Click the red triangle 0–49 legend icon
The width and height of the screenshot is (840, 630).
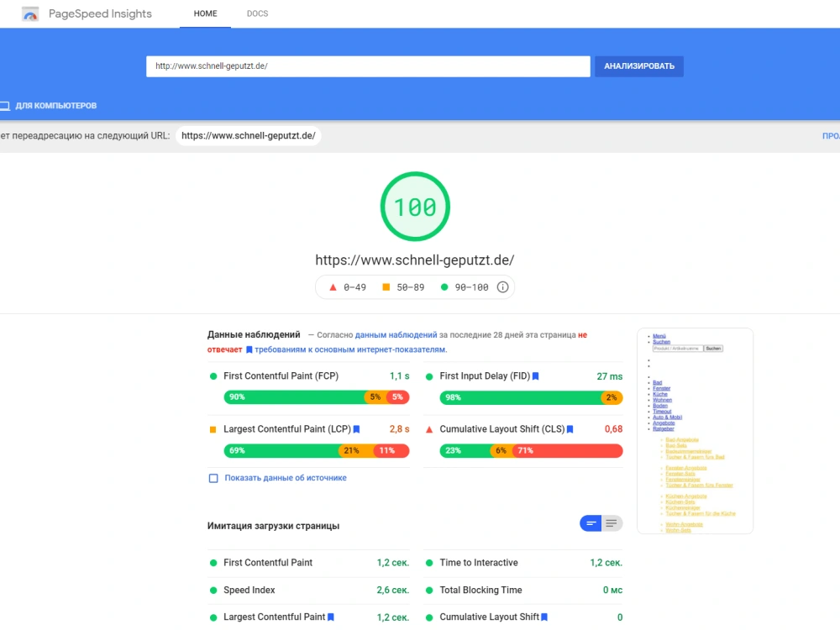tap(333, 287)
